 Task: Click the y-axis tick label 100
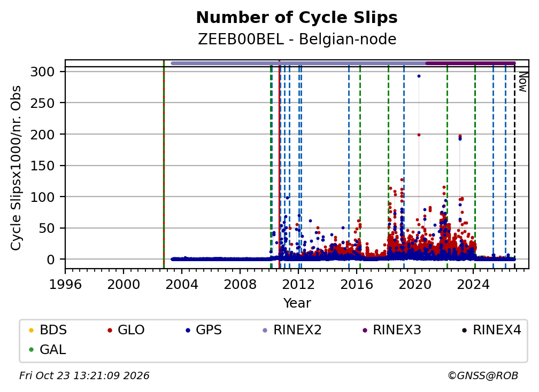[x=43, y=197]
